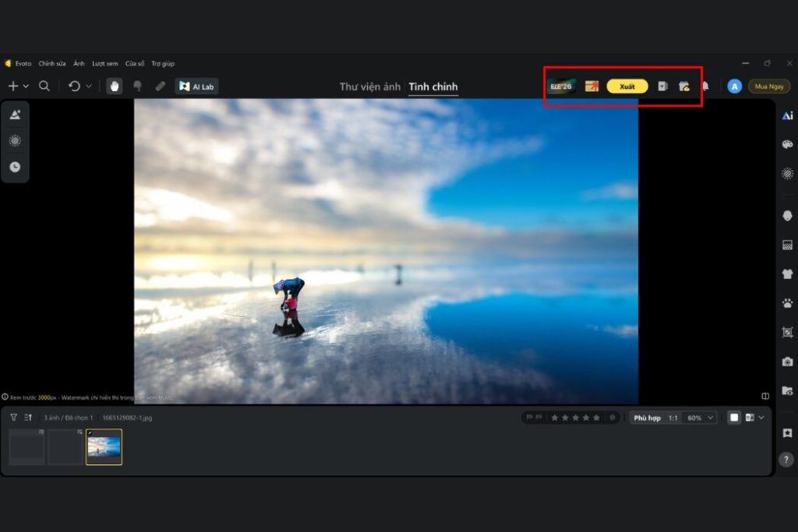Screen dimensions: 798x532
Task: Select the sky photo thumbnail in filmstrip
Action: 104,447
